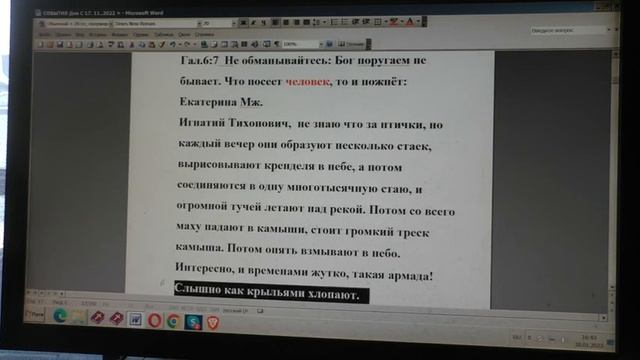Open the Правка menu

coord(62,35)
